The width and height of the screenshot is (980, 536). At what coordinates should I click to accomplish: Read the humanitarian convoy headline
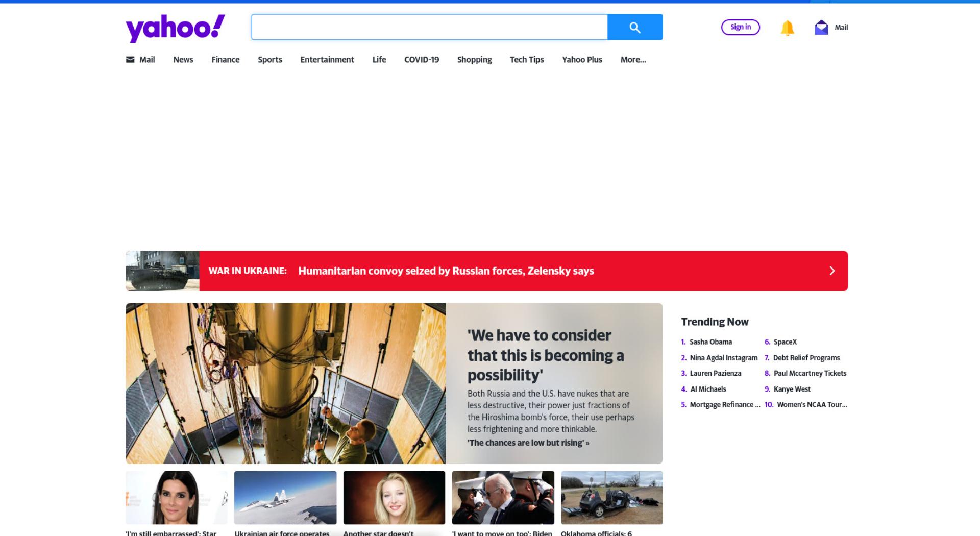pyautogui.click(x=446, y=271)
